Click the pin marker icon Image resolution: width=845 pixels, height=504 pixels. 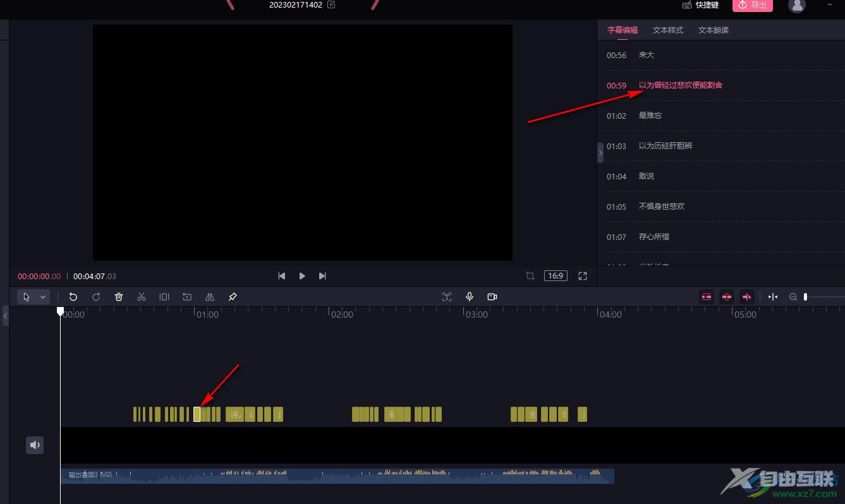point(233,297)
